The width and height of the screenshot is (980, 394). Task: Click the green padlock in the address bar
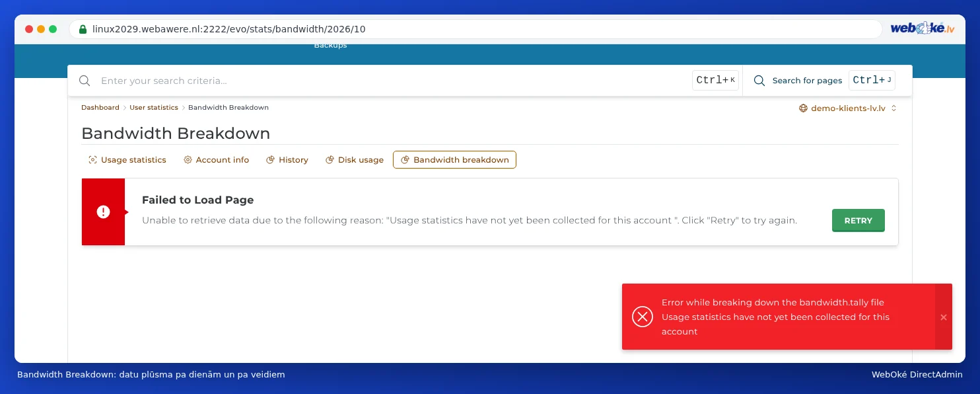[83, 29]
